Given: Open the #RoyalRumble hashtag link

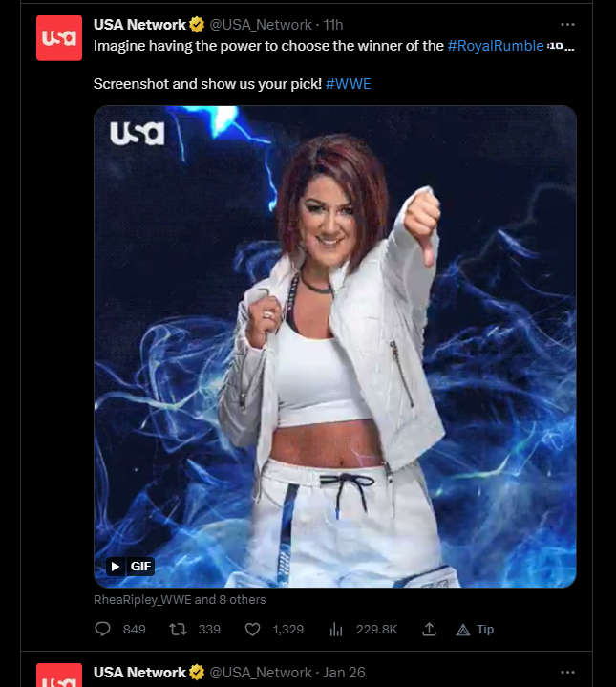Looking at the screenshot, I should (x=496, y=46).
